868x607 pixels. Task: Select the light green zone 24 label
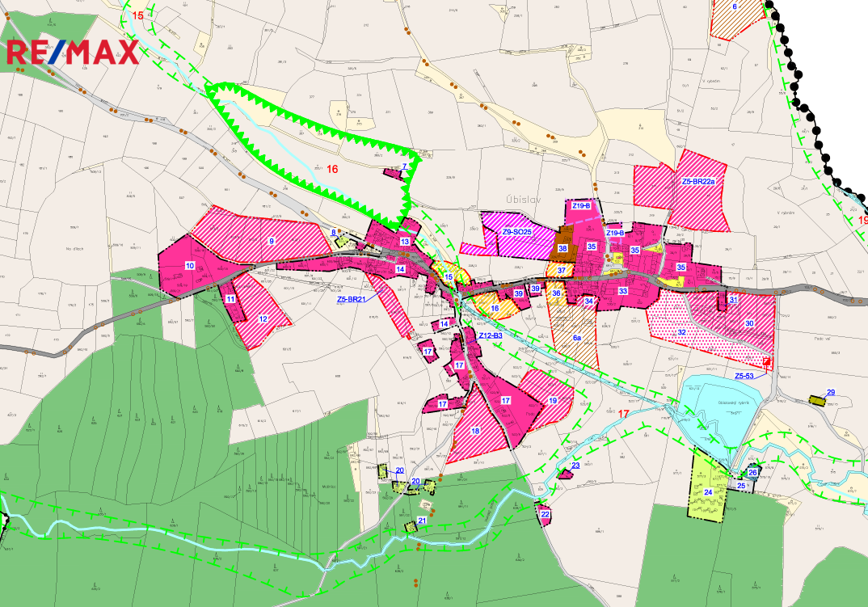707,491
